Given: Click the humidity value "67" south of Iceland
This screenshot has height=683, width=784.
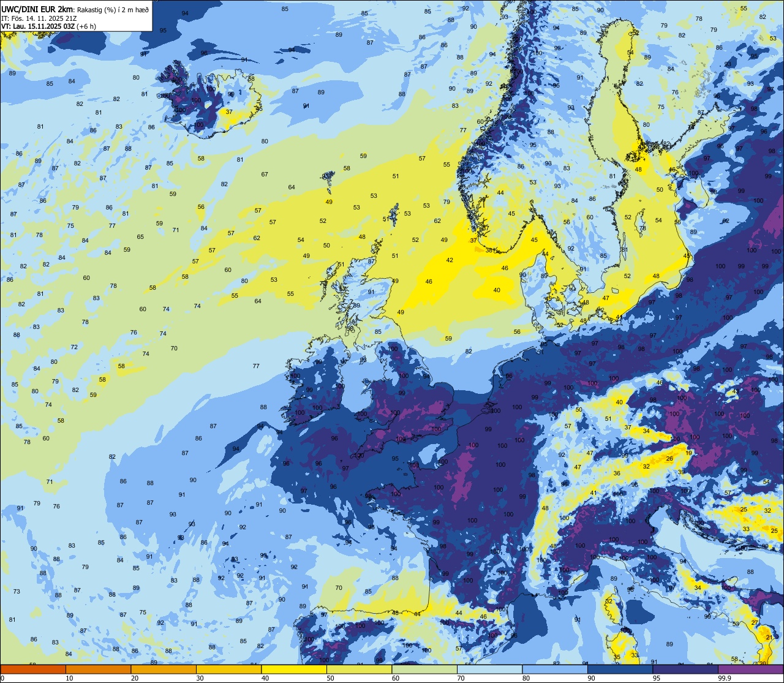Looking at the screenshot, I should tap(265, 175).
